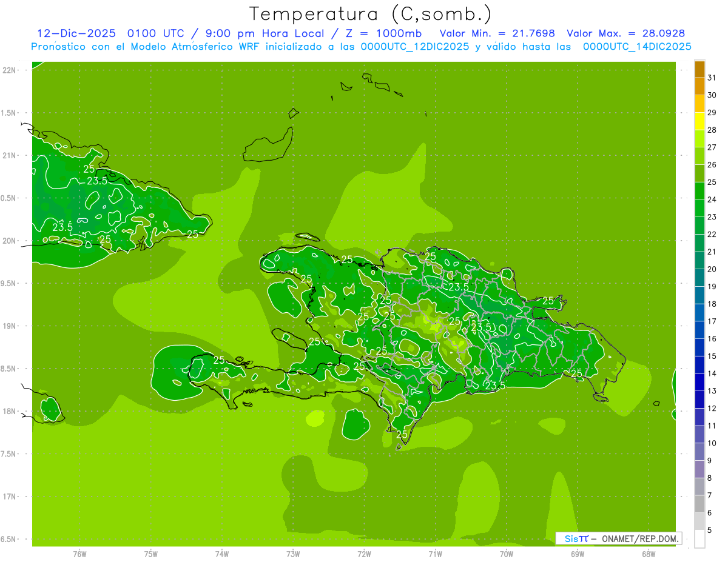Click colorbar label "28"
Viewport: 728px width, 562px height.
click(x=712, y=130)
